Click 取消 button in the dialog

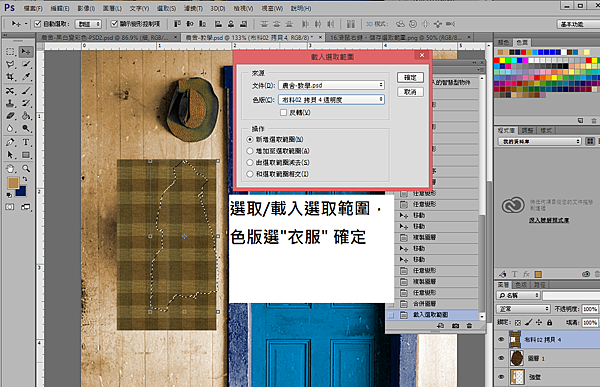(410, 92)
